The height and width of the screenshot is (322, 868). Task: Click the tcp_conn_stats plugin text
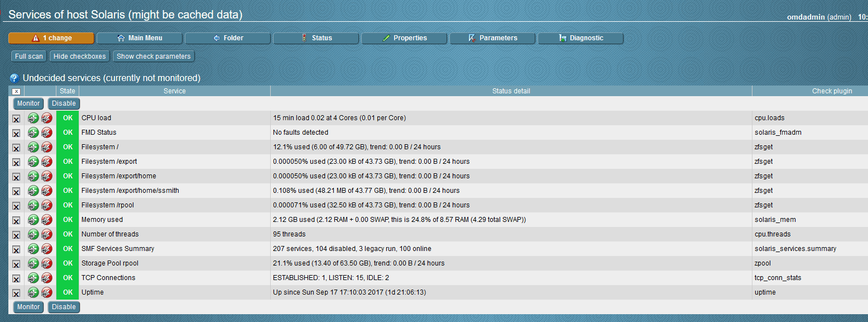pyautogui.click(x=778, y=278)
